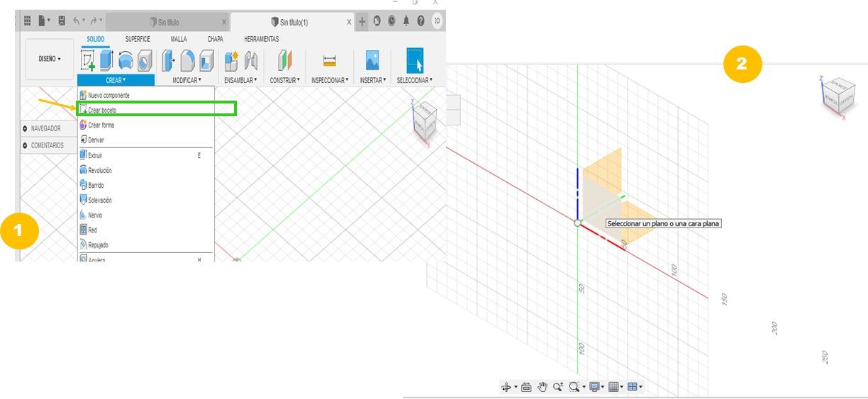
Task: Choose Nuevo componente menu item
Action: (x=145, y=95)
